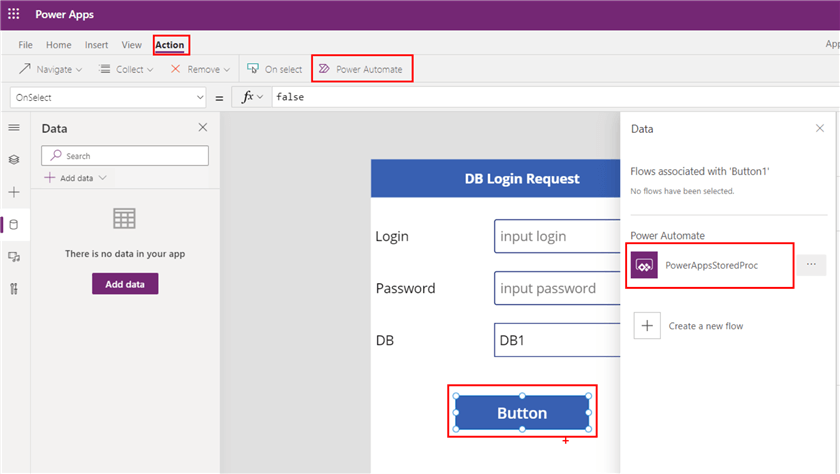This screenshot has height=474, width=840.
Task: Open the OnSelect property dropdown
Action: tap(108, 97)
